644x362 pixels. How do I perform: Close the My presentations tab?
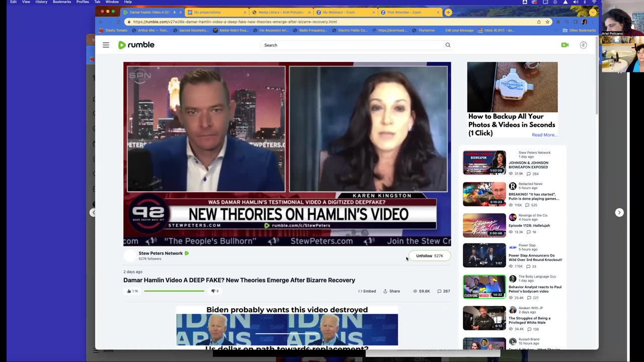point(245,12)
